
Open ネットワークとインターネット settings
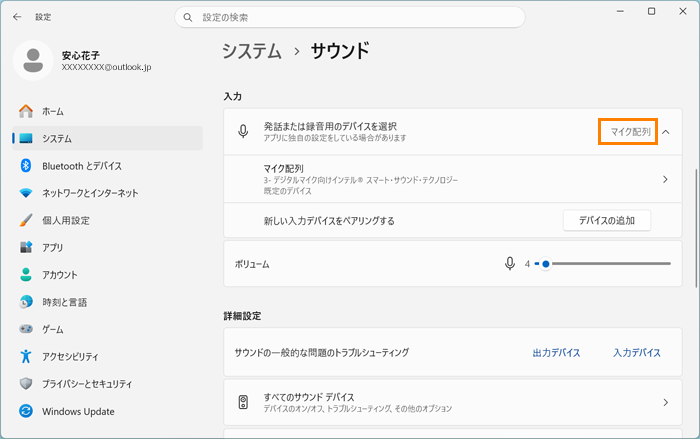click(x=107, y=193)
